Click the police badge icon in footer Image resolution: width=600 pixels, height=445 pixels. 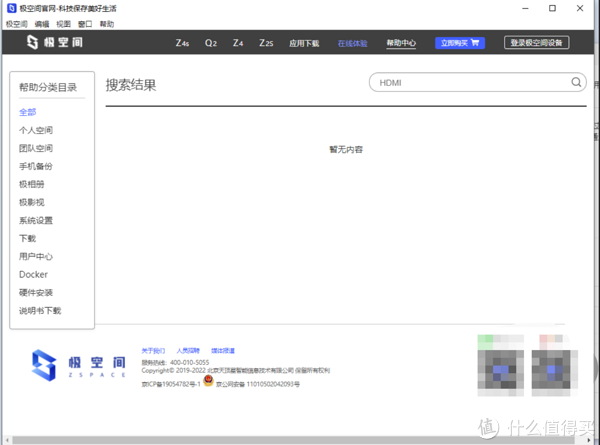pos(208,381)
